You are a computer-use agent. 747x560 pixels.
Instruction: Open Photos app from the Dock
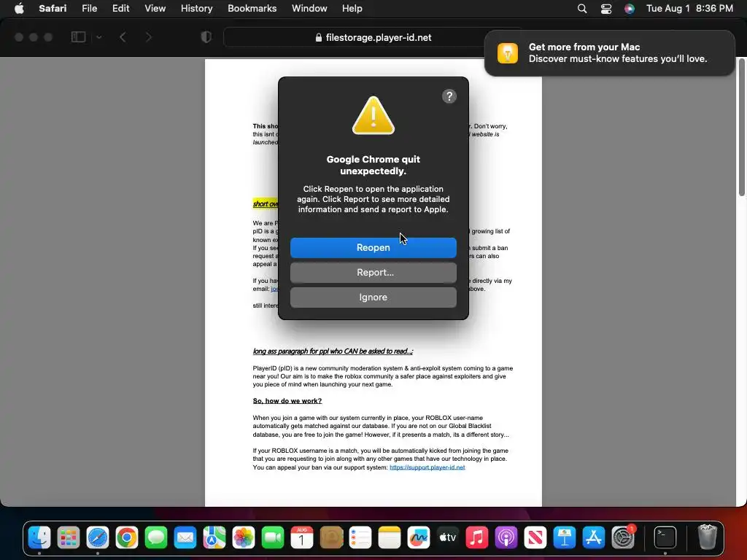coord(244,537)
